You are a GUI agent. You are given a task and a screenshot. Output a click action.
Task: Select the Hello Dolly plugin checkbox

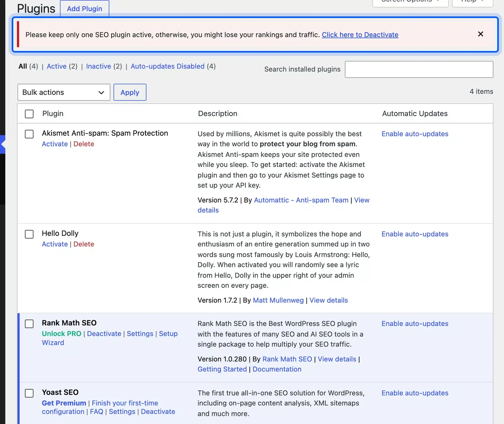click(x=29, y=234)
